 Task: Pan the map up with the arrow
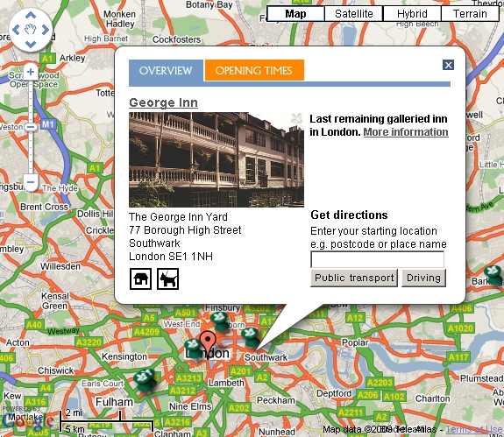(31, 16)
